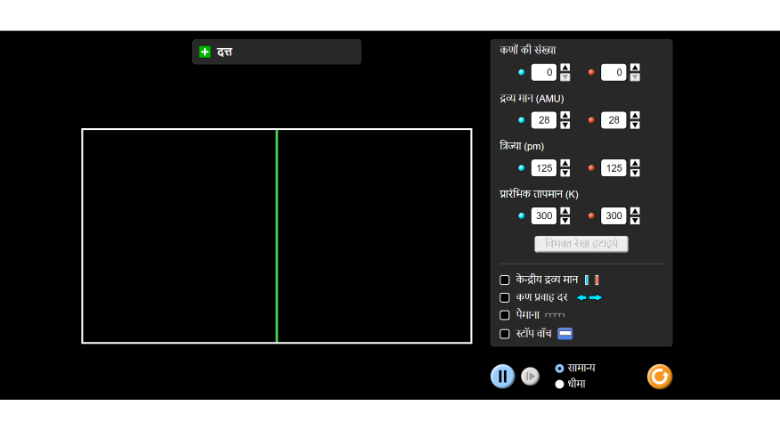The height and width of the screenshot is (430, 780).
Task: Pause the simulation
Action: tap(502, 377)
